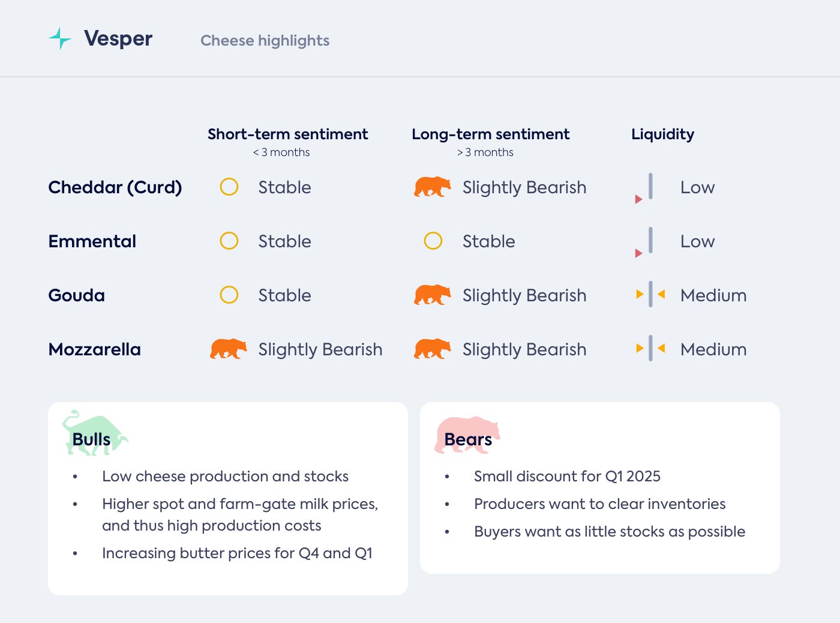Click Emmental long-term stable circle icon
840x623 pixels.
pos(433,241)
